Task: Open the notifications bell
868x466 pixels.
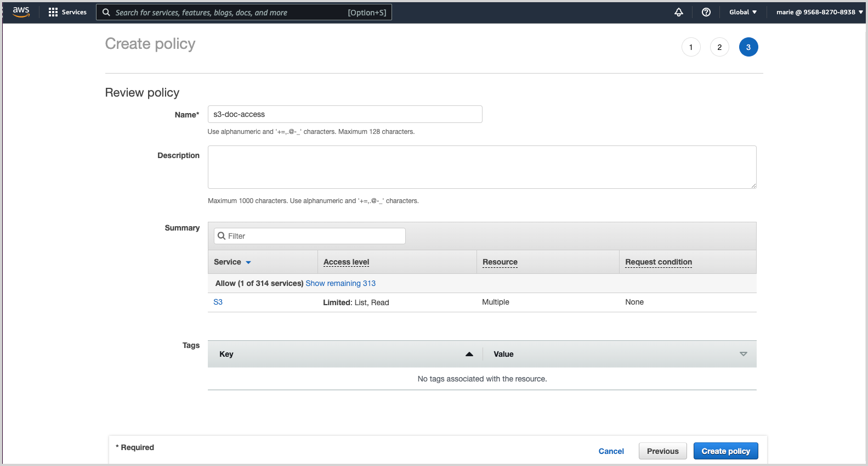Action: click(x=678, y=12)
